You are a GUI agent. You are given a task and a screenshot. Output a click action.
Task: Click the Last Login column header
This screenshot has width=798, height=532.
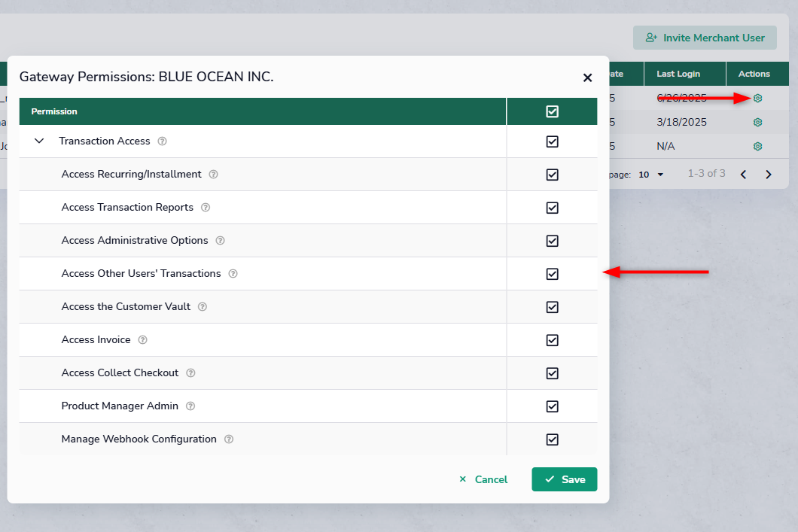pyautogui.click(x=678, y=74)
